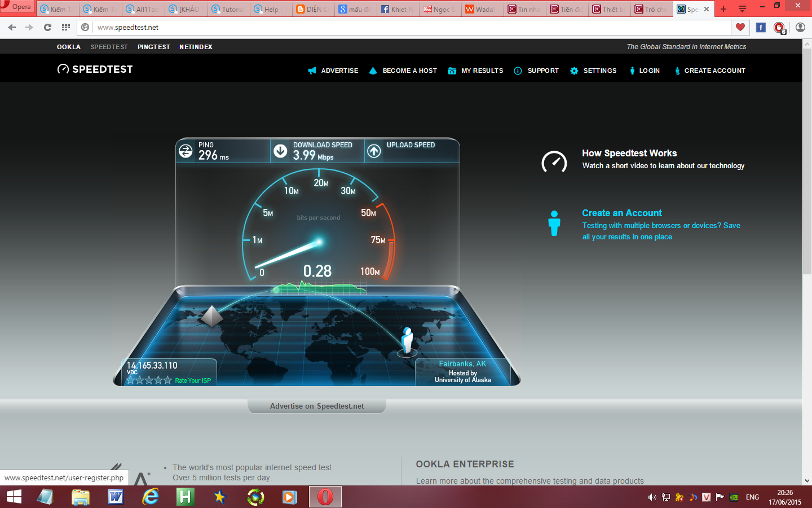Open NETINDEX from the top navigation
The height and width of the screenshot is (508, 812).
196,47
